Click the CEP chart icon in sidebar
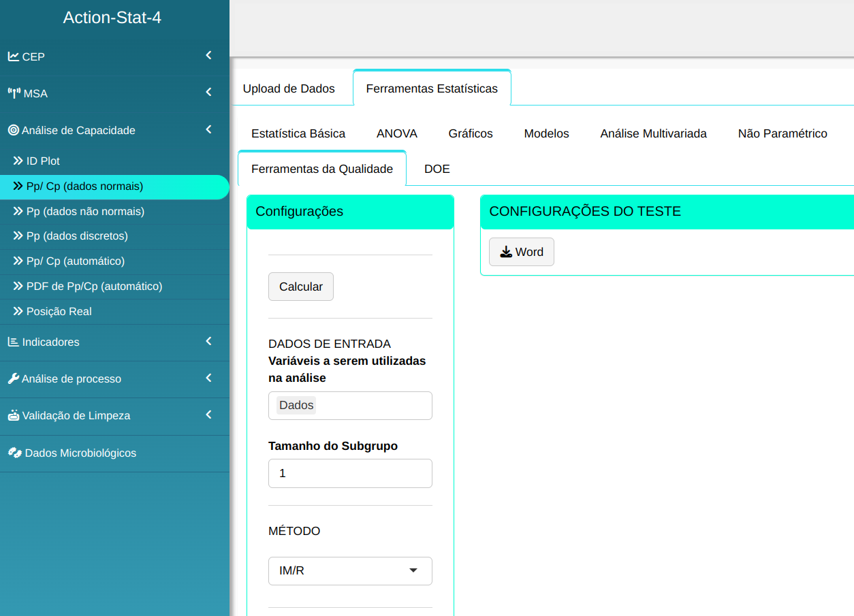Screen dimensions: 854x616 tap(13, 56)
